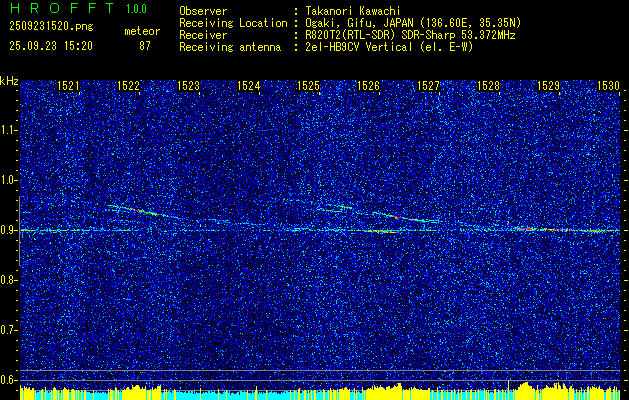The image size is (629, 400).
Task: Click time marker 1522
Action: tap(128, 85)
